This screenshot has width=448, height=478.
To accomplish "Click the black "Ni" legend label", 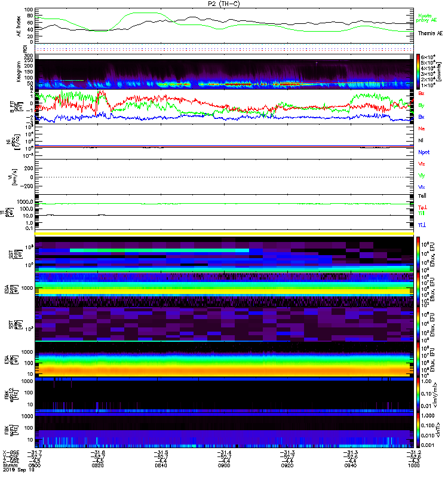I will coord(421,140).
